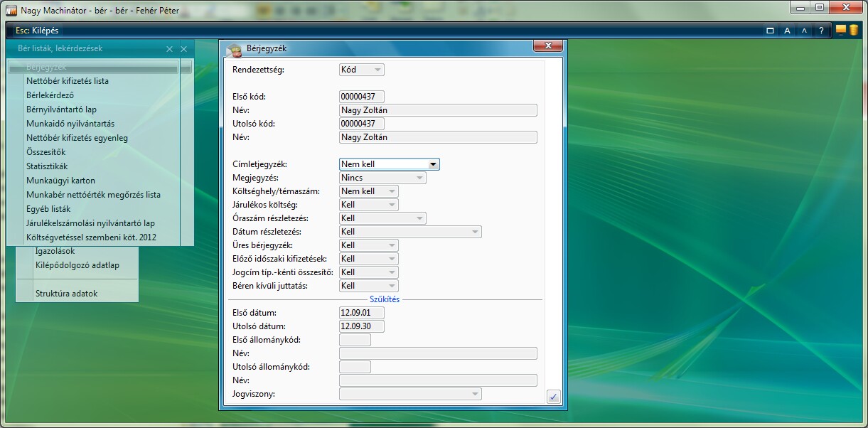The width and height of the screenshot is (868, 428).
Task: Close the Bérjegyzék dialog window
Action: pos(547,47)
